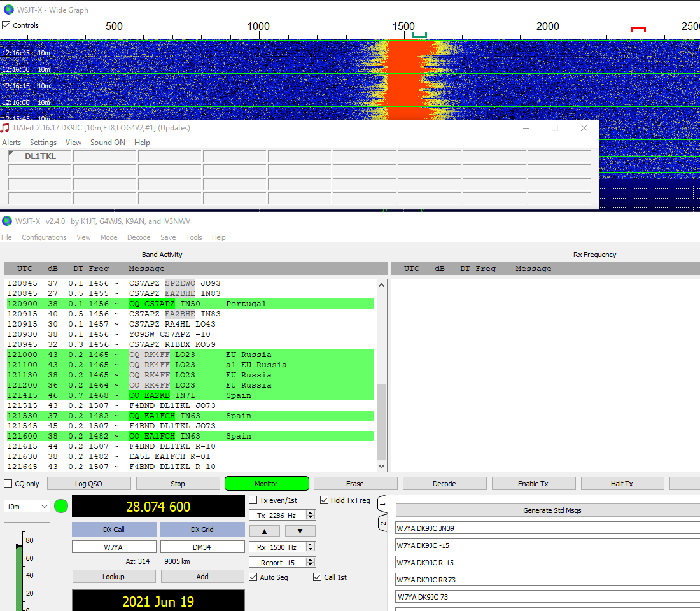Click message field W7YA DK9JC JN39
The height and width of the screenshot is (611, 700).
coord(548,528)
